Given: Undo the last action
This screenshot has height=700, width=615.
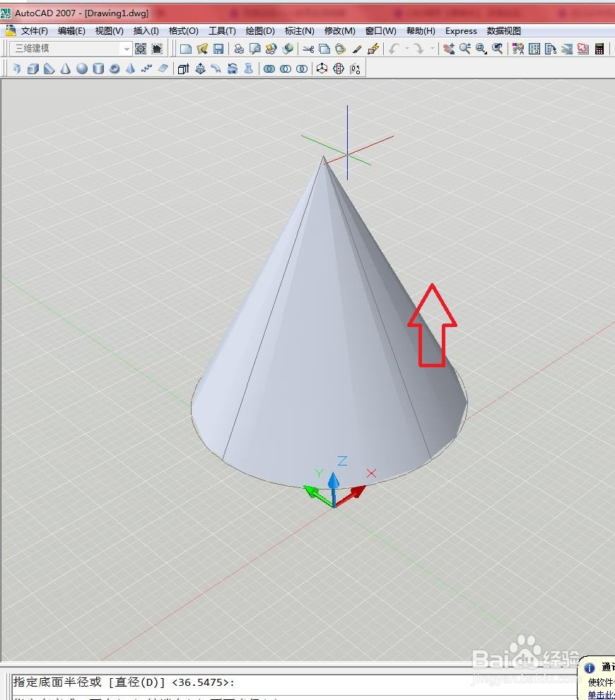Looking at the screenshot, I should [x=394, y=49].
